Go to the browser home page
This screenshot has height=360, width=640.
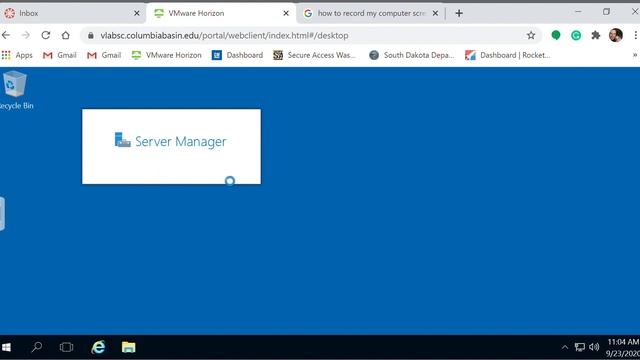pos(66,36)
